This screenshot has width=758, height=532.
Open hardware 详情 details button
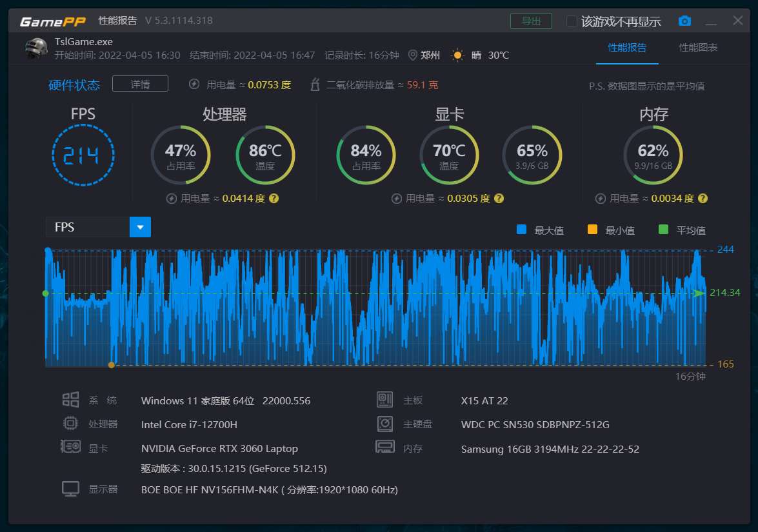click(140, 84)
